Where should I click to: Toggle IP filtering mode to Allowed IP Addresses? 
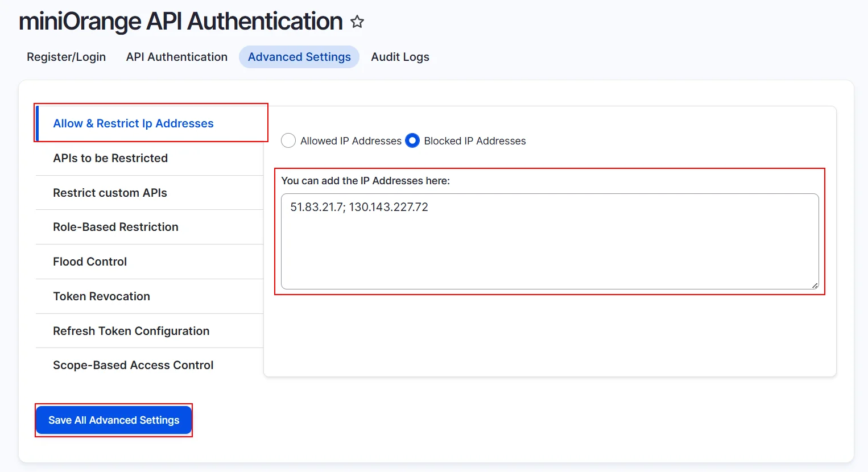coord(288,140)
